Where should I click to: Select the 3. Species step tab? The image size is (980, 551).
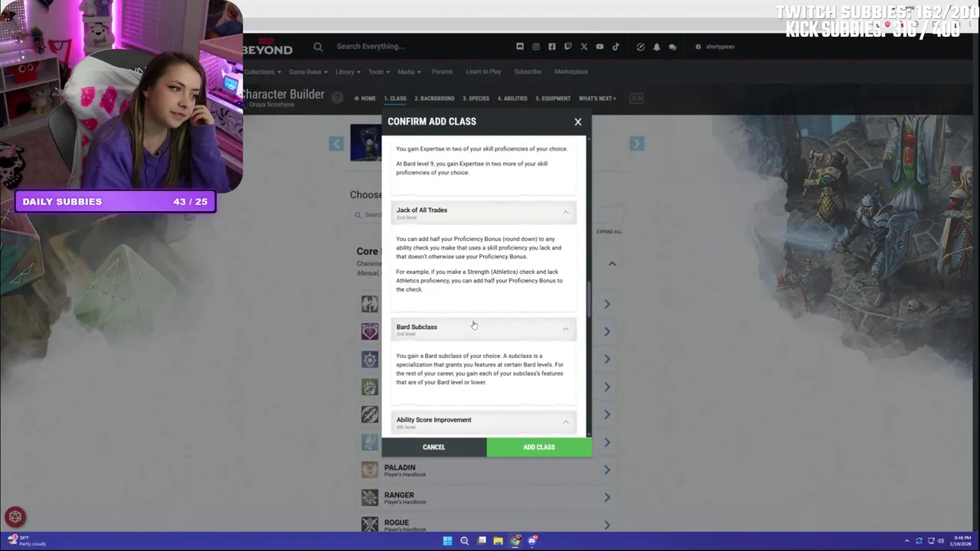[475, 99]
